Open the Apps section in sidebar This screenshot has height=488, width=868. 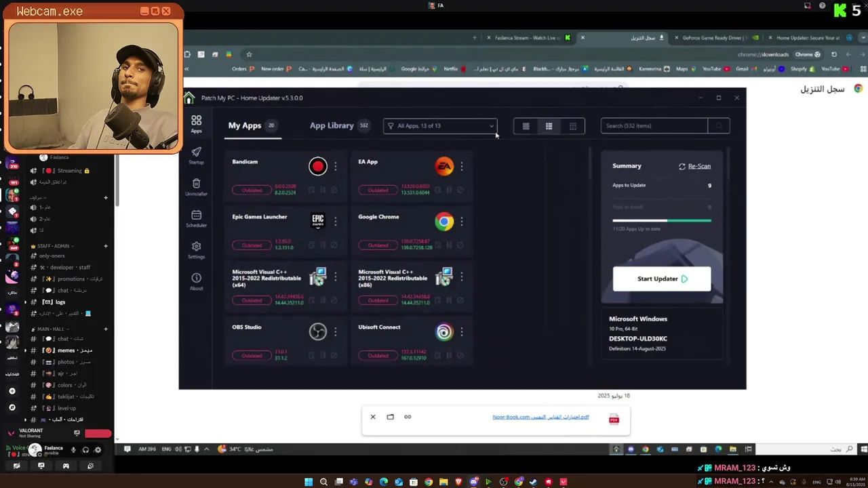tap(196, 124)
